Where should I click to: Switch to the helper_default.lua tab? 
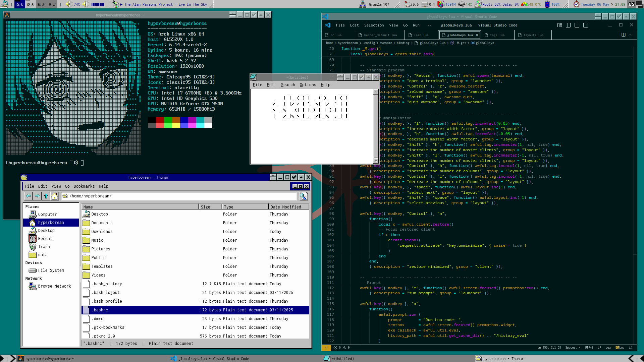pyautogui.click(x=379, y=35)
